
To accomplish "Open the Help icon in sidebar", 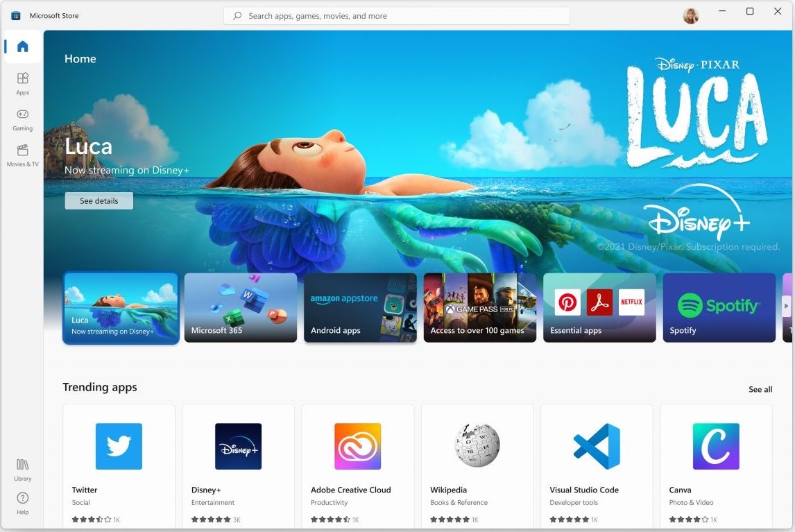I will pos(22,502).
